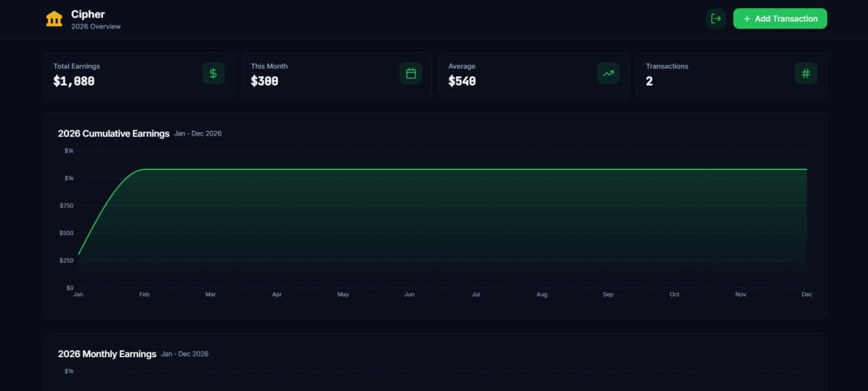
Task: Click the logout arrow icon button
Action: click(x=715, y=19)
